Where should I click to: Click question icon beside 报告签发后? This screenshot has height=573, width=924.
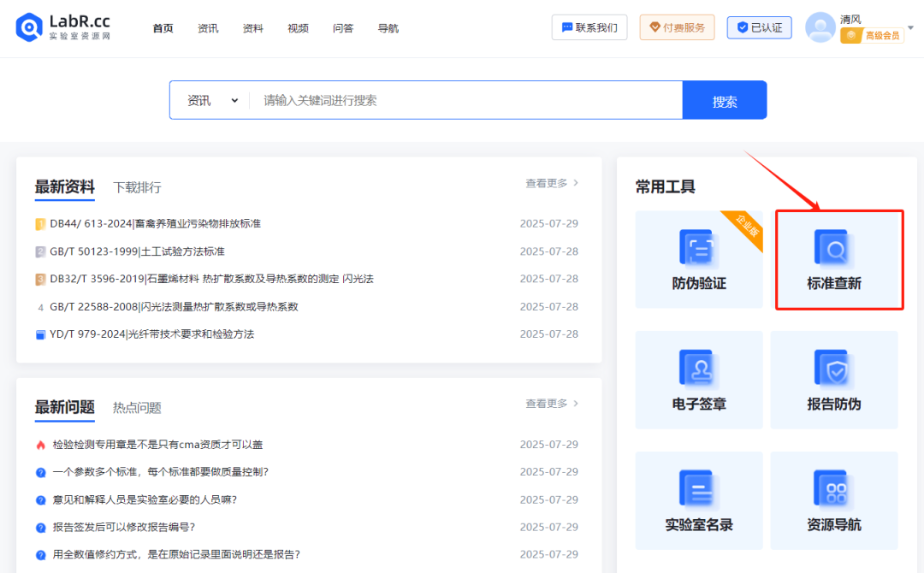[x=40, y=528]
